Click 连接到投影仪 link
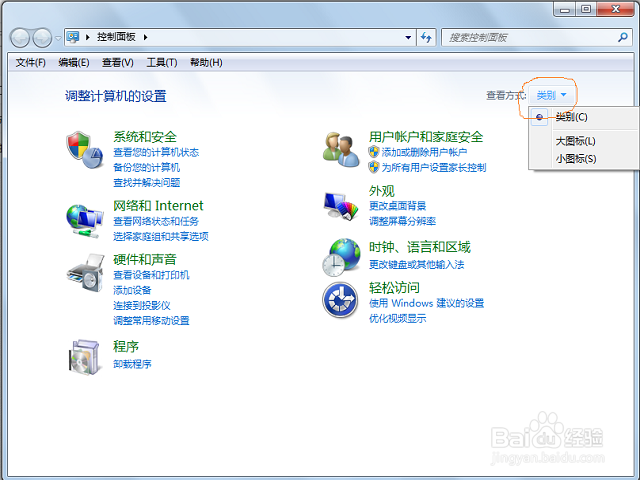The height and width of the screenshot is (480, 640). [x=142, y=305]
